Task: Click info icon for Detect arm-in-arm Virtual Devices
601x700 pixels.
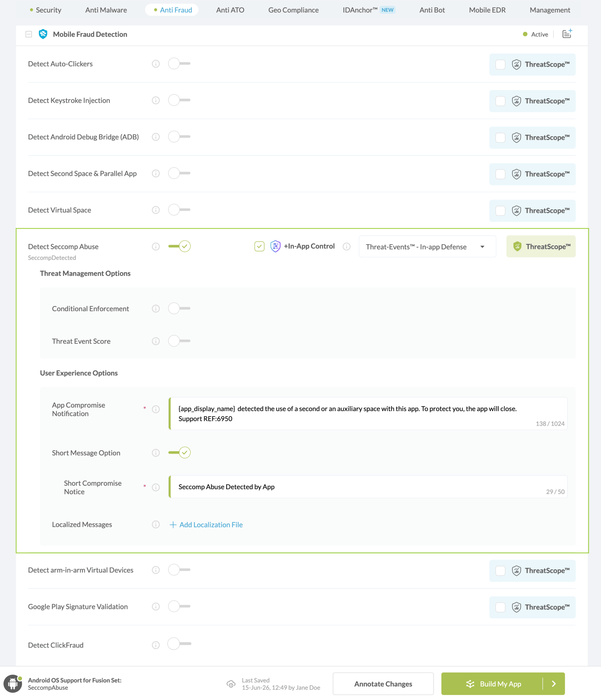Action: pos(156,570)
